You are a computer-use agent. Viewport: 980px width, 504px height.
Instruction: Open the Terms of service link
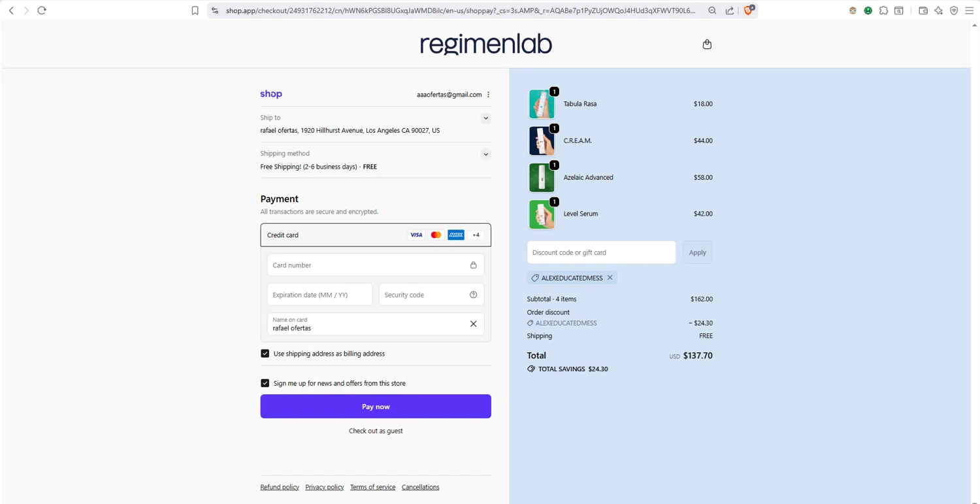[372, 487]
